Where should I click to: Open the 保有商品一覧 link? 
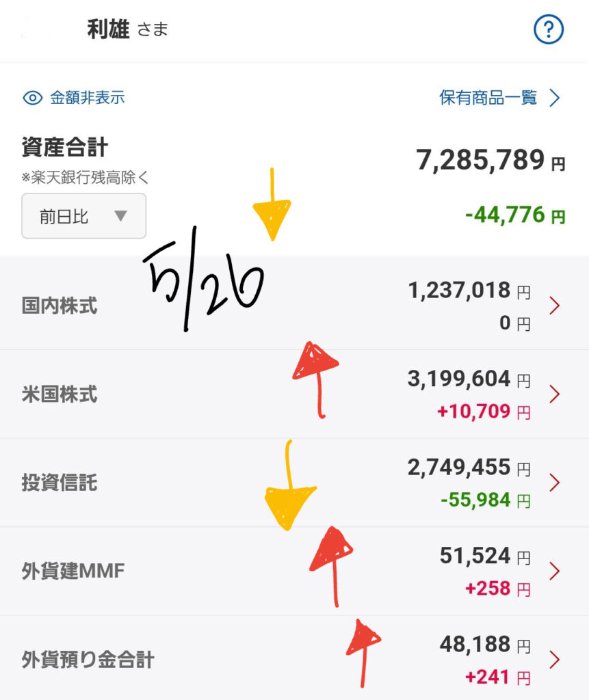click(488, 97)
